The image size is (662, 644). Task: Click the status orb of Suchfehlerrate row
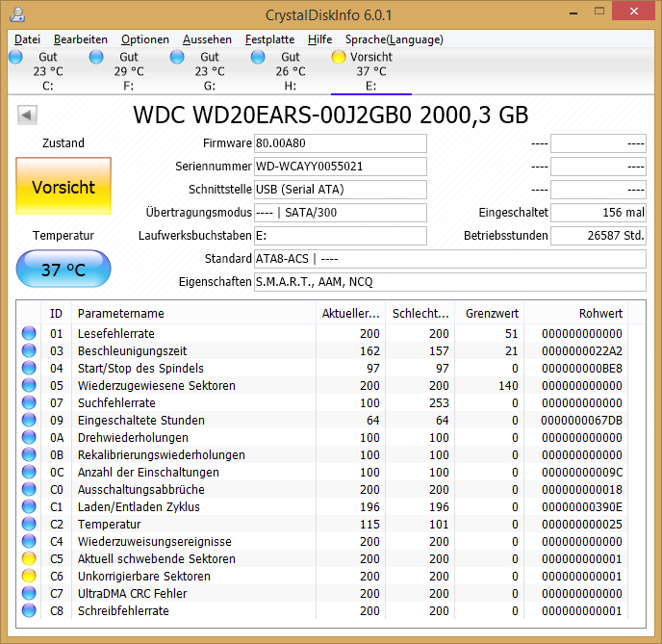pyautogui.click(x=29, y=402)
